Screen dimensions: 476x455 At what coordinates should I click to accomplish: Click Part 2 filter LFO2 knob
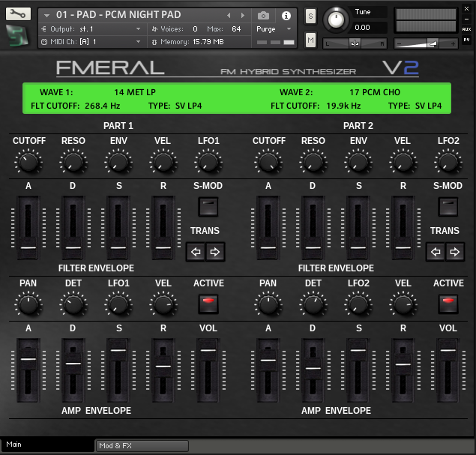pos(448,162)
